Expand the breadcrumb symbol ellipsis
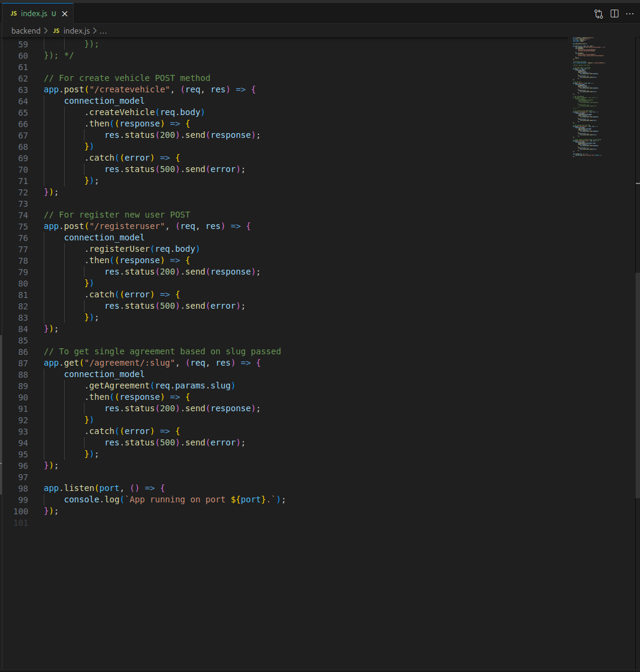The height and width of the screenshot is (672, 640). (103, 31)
